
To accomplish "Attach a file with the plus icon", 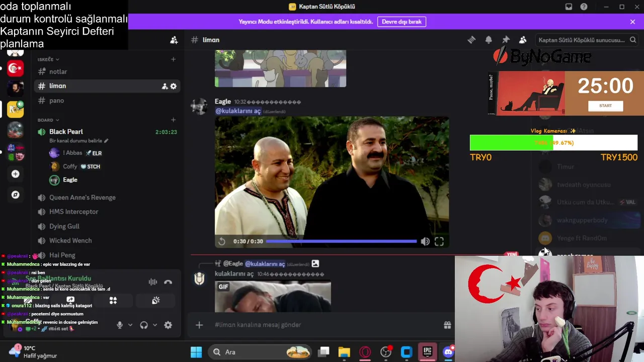I will click(199, 325).
